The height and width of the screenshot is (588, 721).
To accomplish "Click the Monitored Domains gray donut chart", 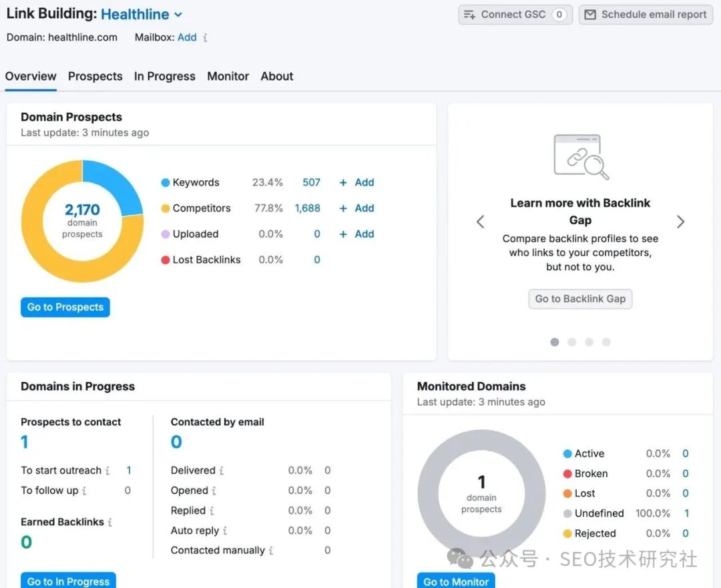I will click(481, 494).
